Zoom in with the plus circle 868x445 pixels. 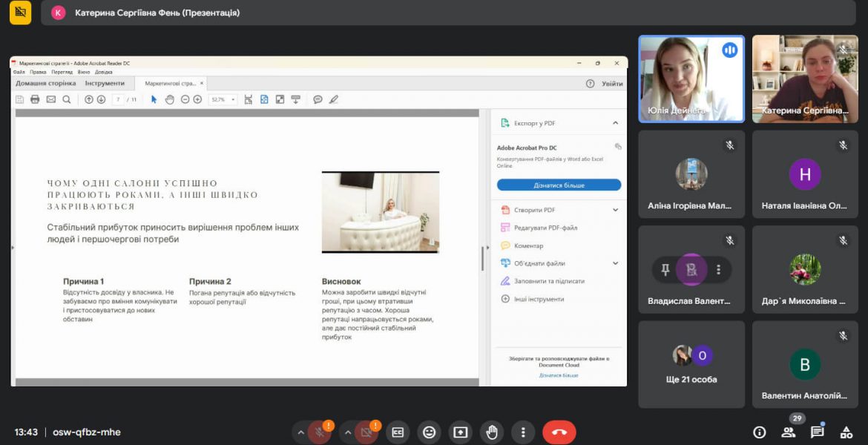197,99
